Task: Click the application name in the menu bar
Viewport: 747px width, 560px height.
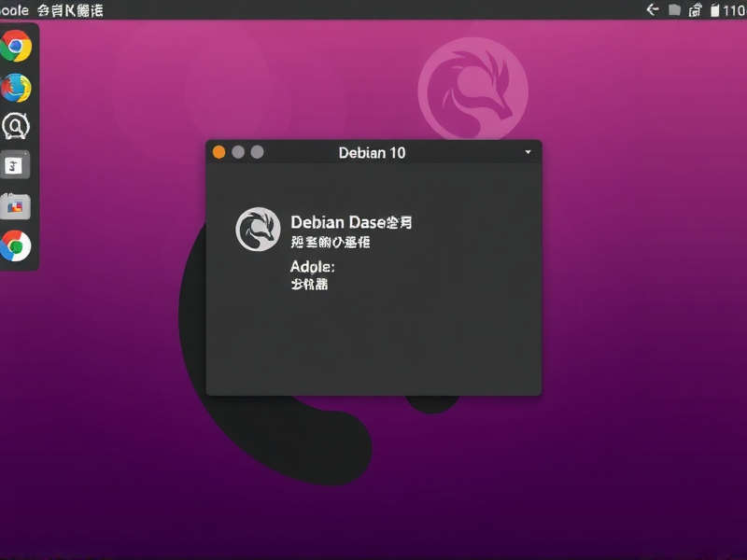Action: point(14,9)
